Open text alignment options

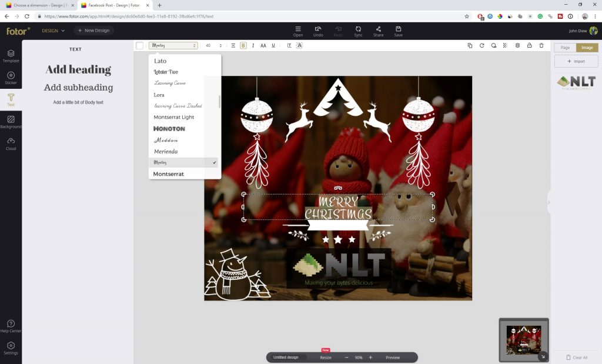pos(233,45)
